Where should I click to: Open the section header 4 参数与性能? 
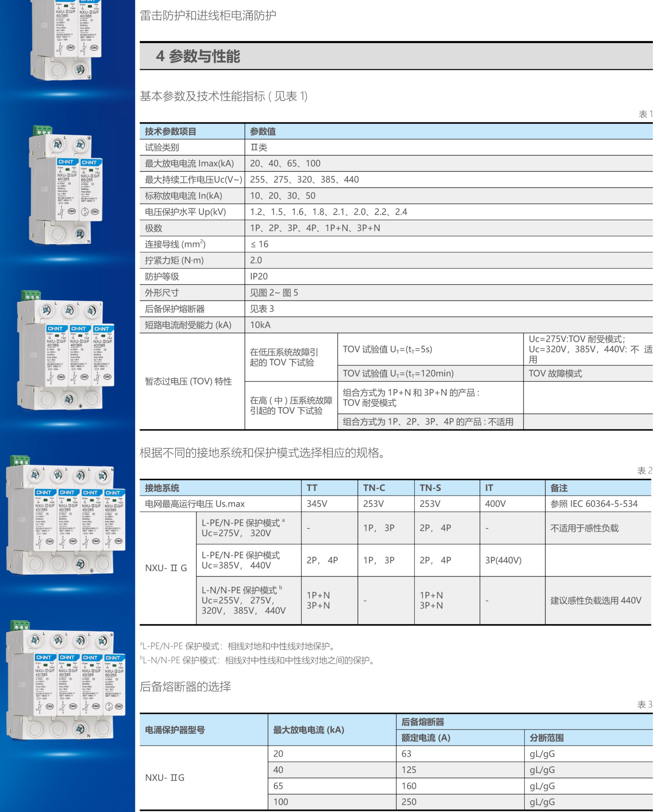(188, 57)
